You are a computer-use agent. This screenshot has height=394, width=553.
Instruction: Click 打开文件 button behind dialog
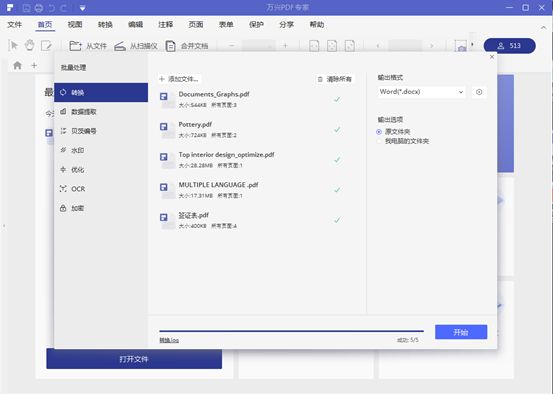click(134, 359)
